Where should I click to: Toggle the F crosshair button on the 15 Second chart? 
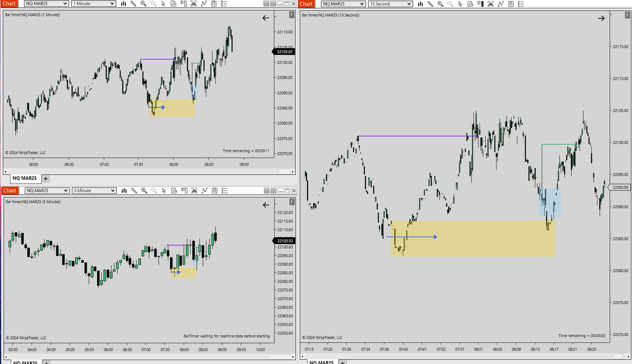(x=627, y=15)
